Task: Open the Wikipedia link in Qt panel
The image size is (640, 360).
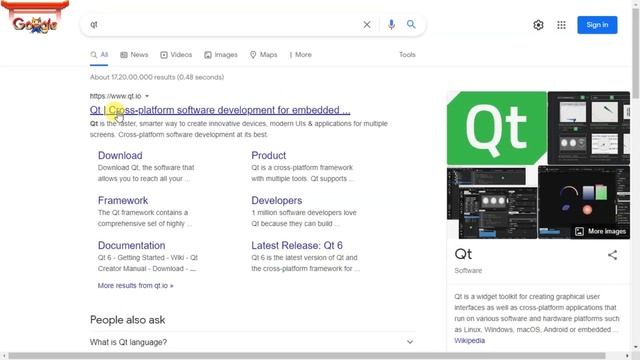Action: 469,340
